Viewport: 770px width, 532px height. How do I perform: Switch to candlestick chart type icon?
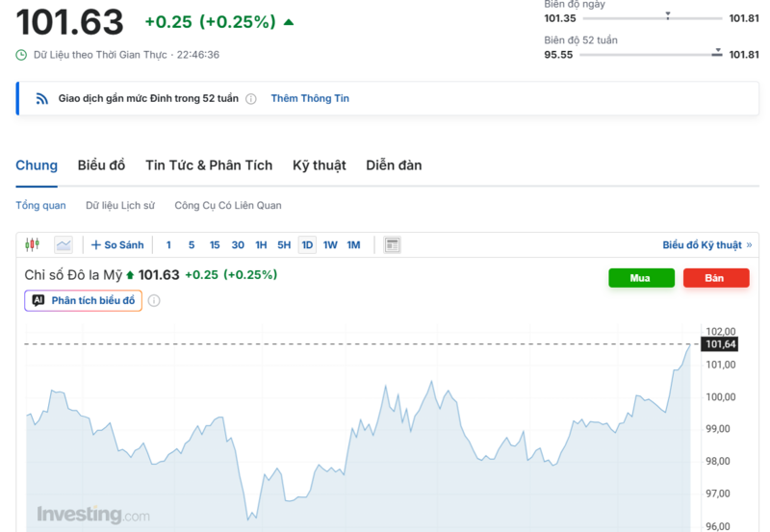pyautogui.click(x=33, y=244)
